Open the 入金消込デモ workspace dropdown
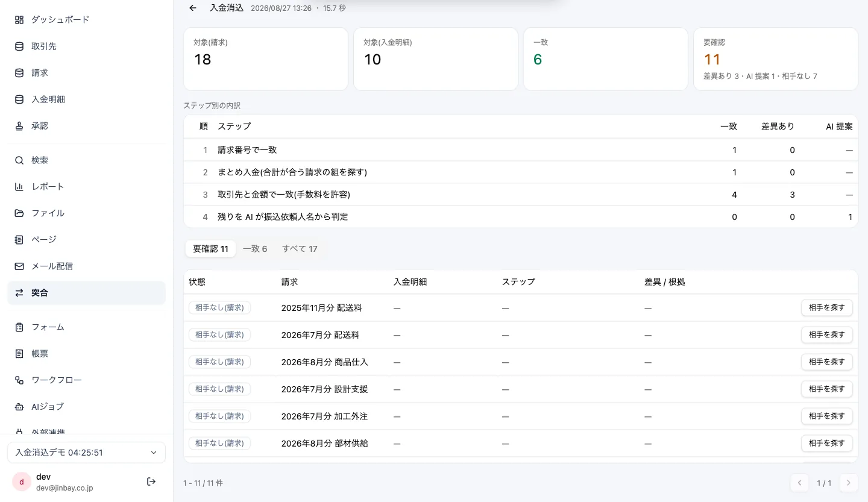This screenshot has width=868, height=502. pyautogui.click(x=86, y=452)
